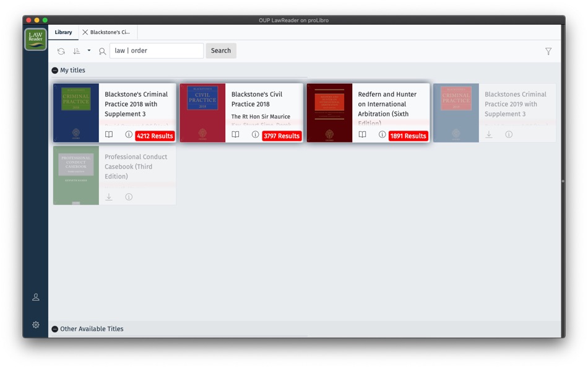Click the Search button
588x368 pixels.
pos(221,51)
